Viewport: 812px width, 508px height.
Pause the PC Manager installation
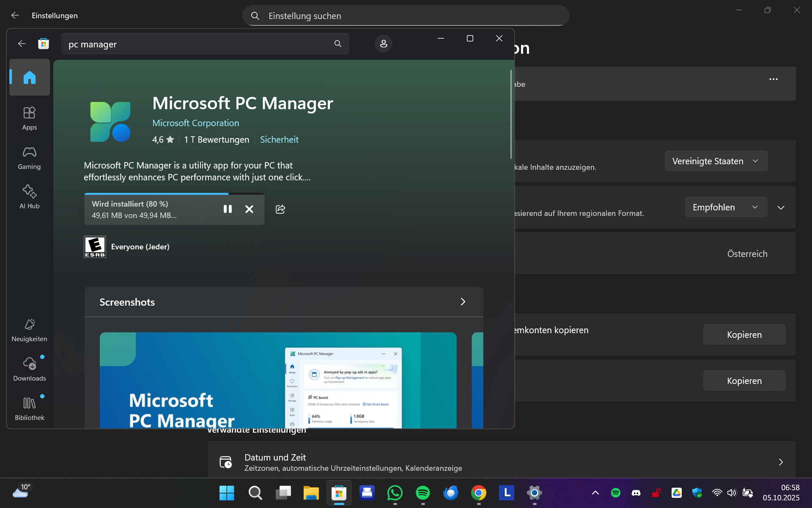(228, 209)
